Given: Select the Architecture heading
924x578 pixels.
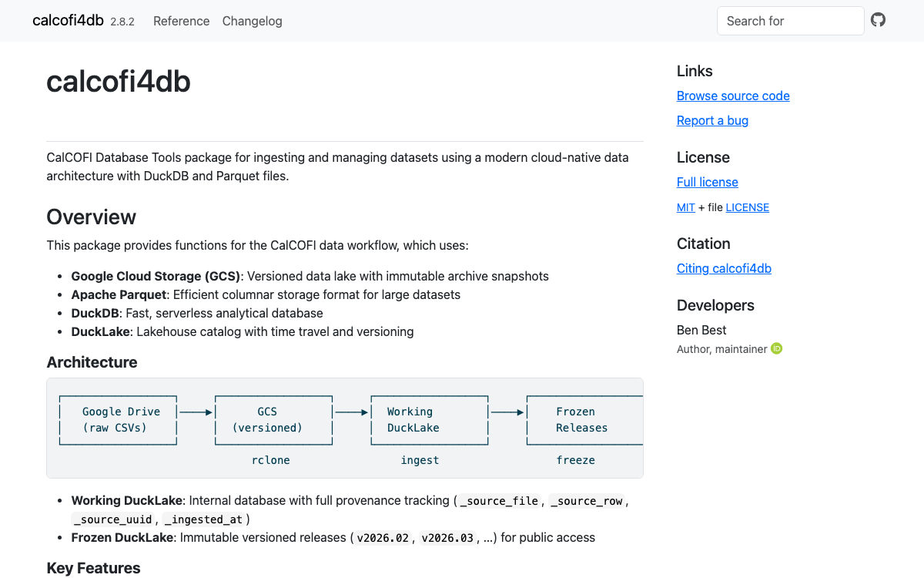Looking at the screenshot, I should pos(92,362).
